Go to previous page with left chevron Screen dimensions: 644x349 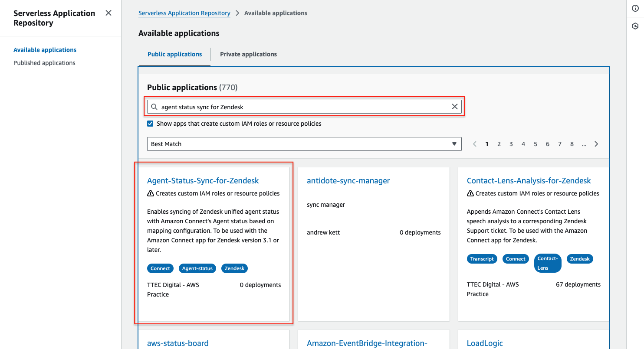(x=475, y=144)
